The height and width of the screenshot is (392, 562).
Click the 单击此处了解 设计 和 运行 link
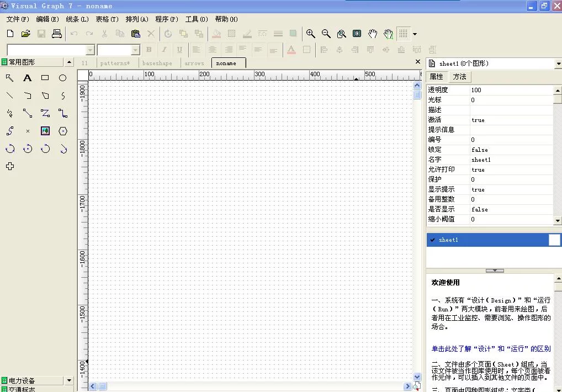pos(491,348)
